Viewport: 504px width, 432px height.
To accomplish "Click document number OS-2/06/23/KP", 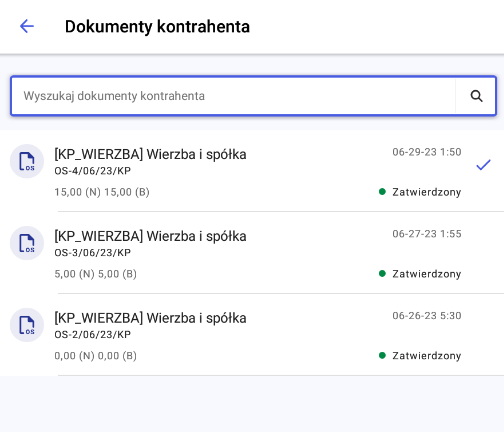I will point(93,334).
